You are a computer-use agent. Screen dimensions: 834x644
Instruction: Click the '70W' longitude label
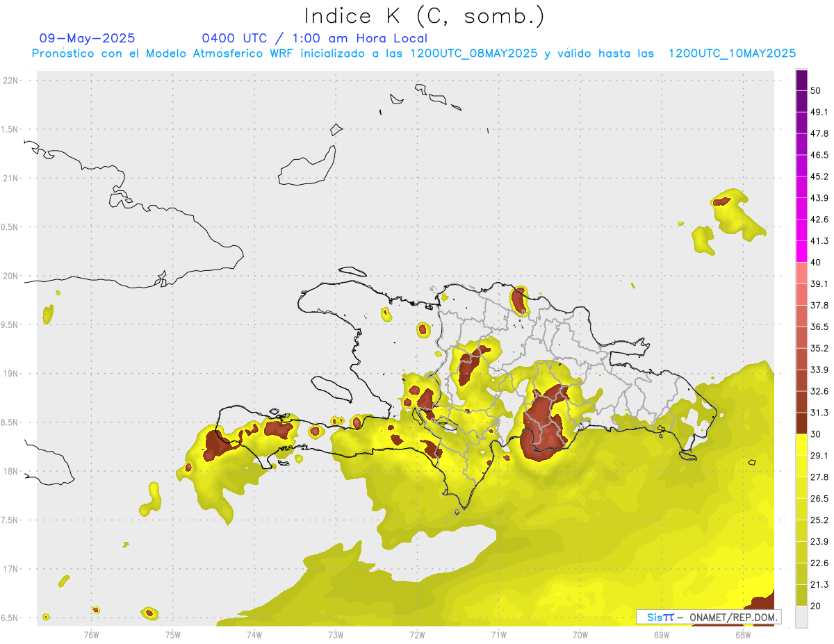tap(580, 634)
